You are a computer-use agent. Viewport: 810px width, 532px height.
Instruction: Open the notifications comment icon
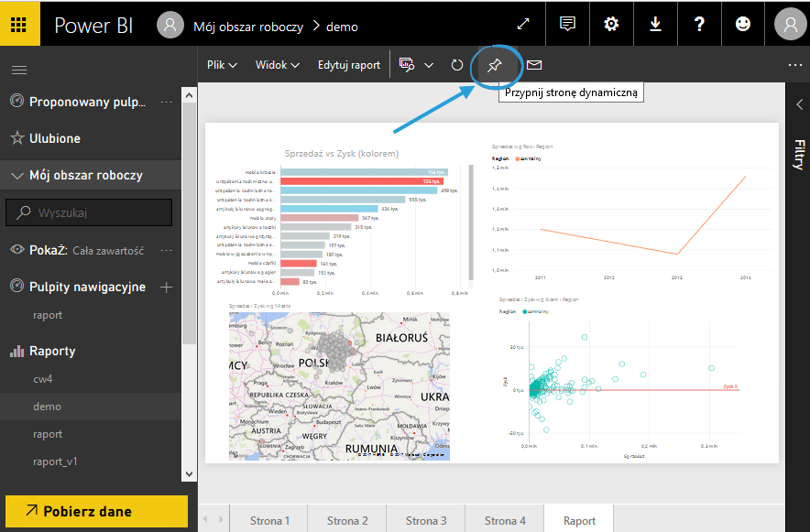click(568, 25)
